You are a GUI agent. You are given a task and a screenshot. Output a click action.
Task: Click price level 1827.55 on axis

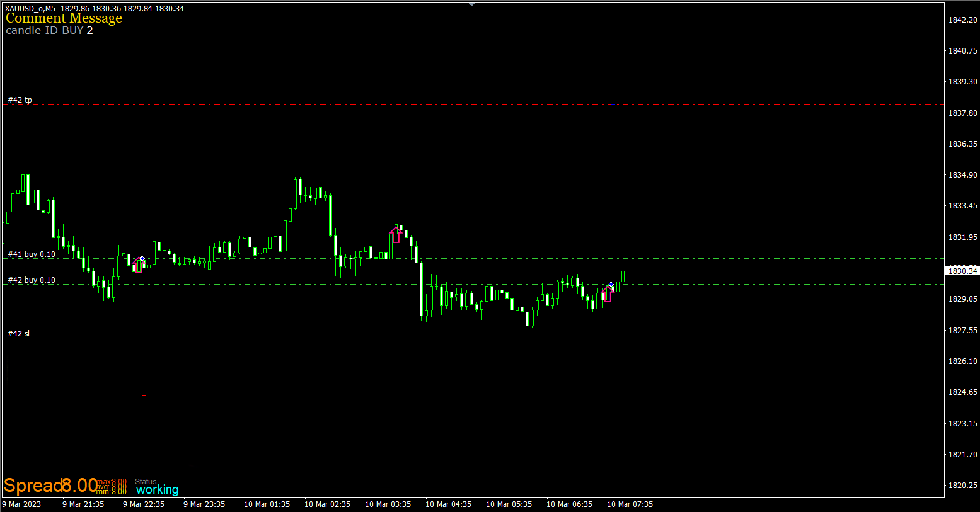click(963, 331)
